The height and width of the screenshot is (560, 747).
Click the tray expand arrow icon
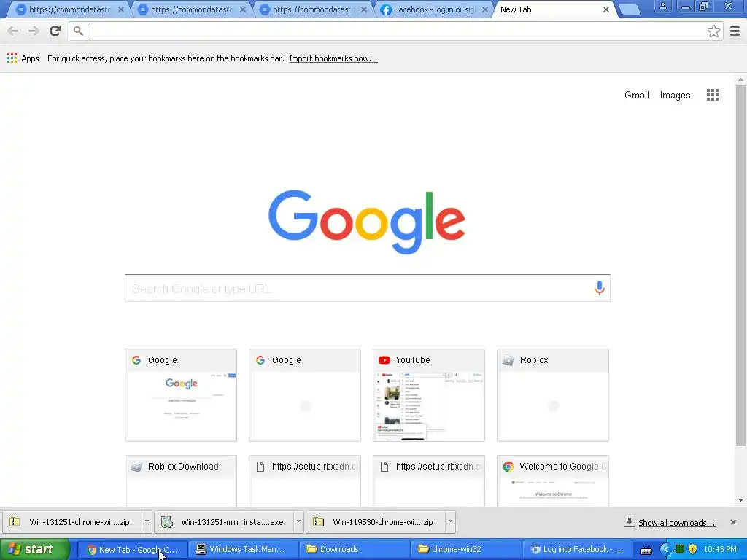[x=665, y=549]
